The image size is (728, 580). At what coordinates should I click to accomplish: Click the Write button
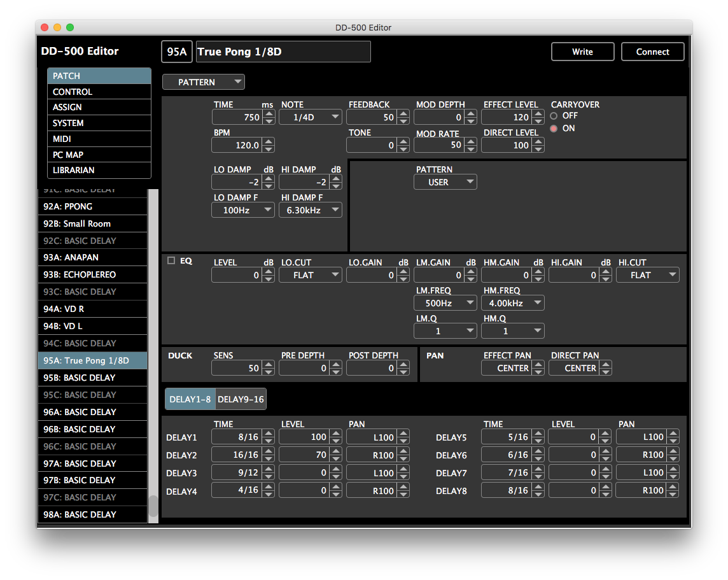tap(583, 52)
